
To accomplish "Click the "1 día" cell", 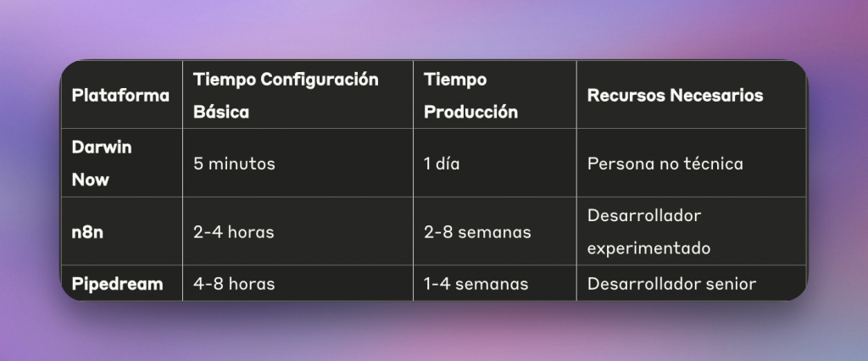I will click(442, 164).
